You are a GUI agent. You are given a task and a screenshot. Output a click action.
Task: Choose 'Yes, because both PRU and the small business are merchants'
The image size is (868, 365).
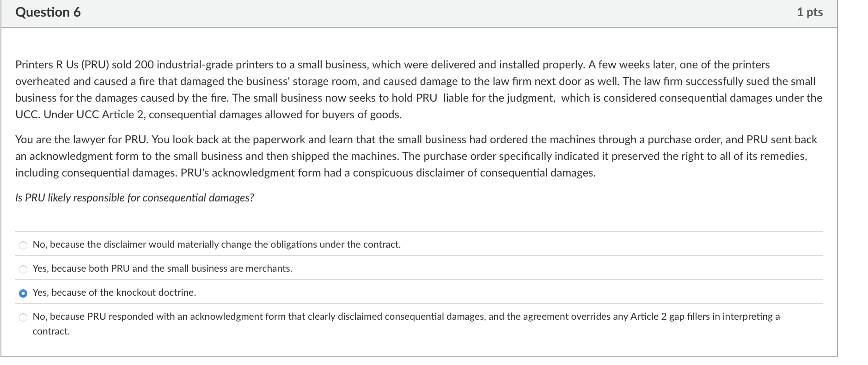[x=163, y=268]
